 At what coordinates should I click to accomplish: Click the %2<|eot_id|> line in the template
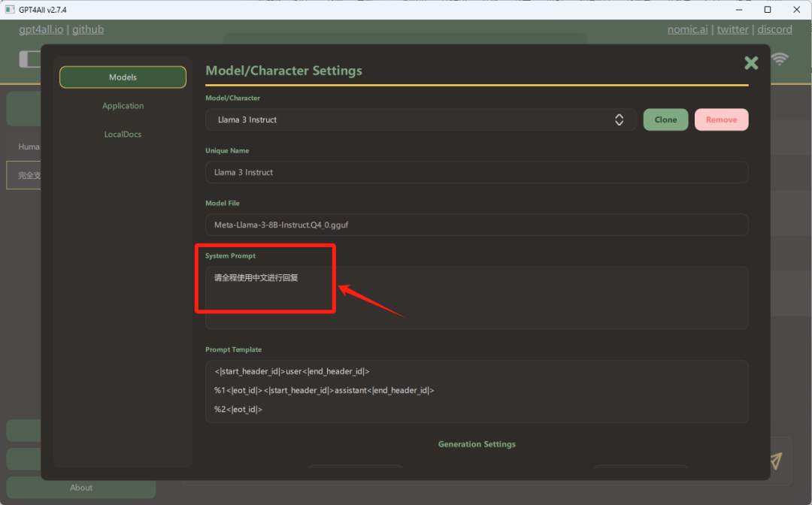238,410
